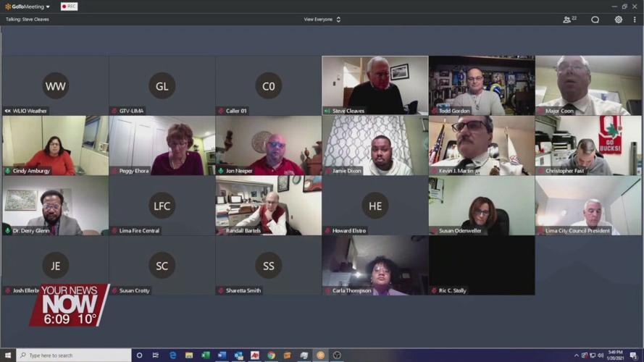Click Cindy Amburgy's green microphone icon
Screen dimensions: 644x362
point(7,171)
